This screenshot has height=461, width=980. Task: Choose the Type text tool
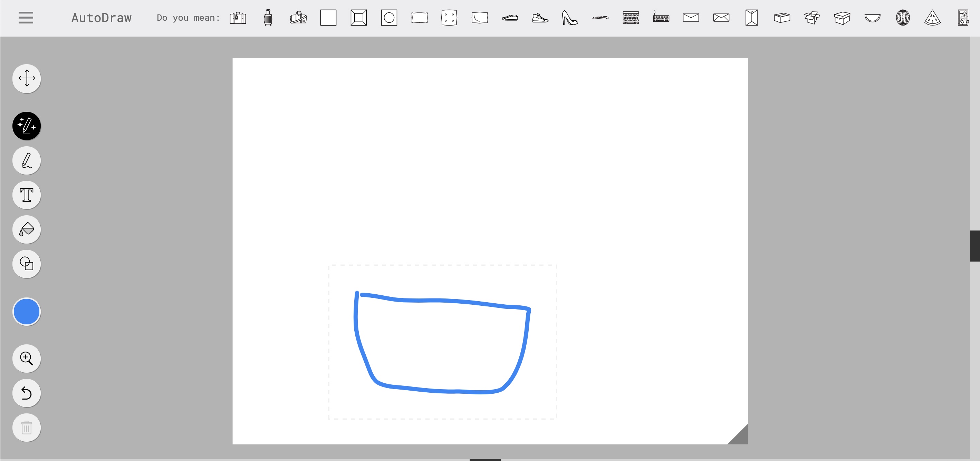tap(27, 195)
